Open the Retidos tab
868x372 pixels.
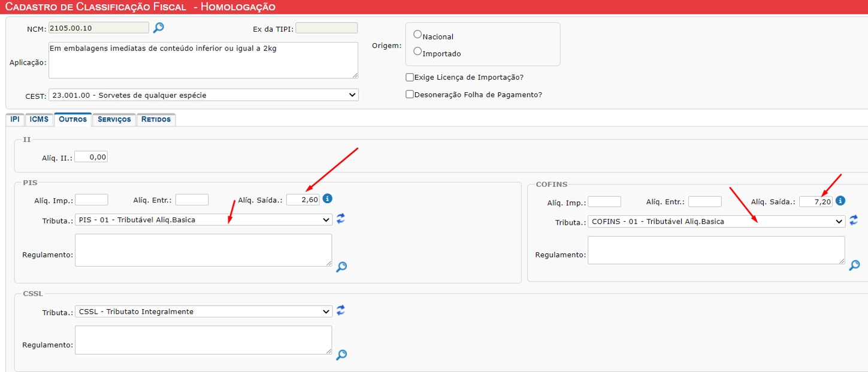(156, 119)
